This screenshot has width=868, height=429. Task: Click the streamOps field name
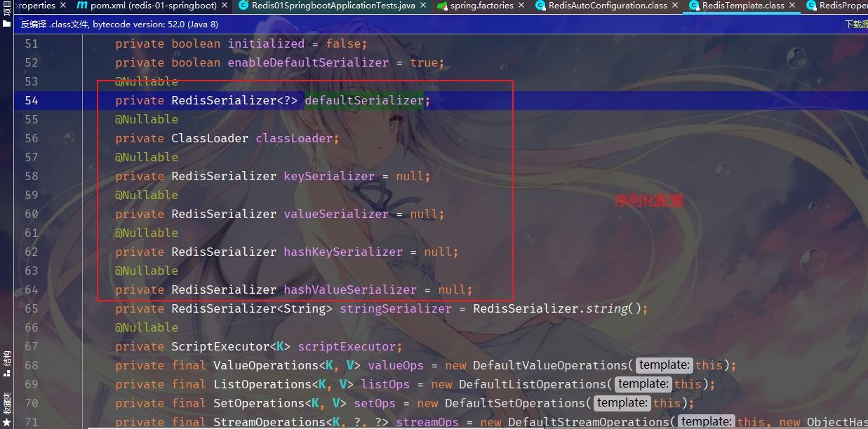[x=427, y=422]
